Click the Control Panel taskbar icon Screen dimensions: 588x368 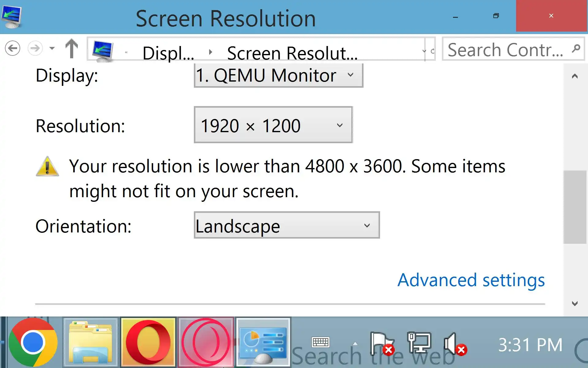tap(263, 342)
